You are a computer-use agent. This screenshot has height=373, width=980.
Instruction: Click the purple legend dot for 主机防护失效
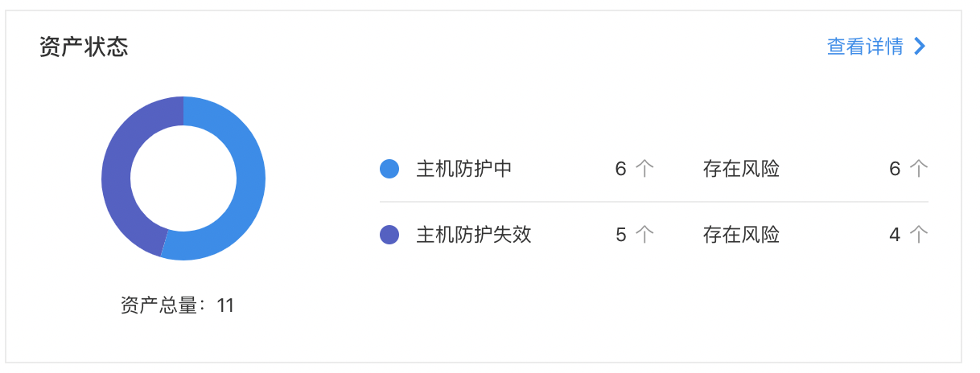pyautogui.click(x=389, y=235)
